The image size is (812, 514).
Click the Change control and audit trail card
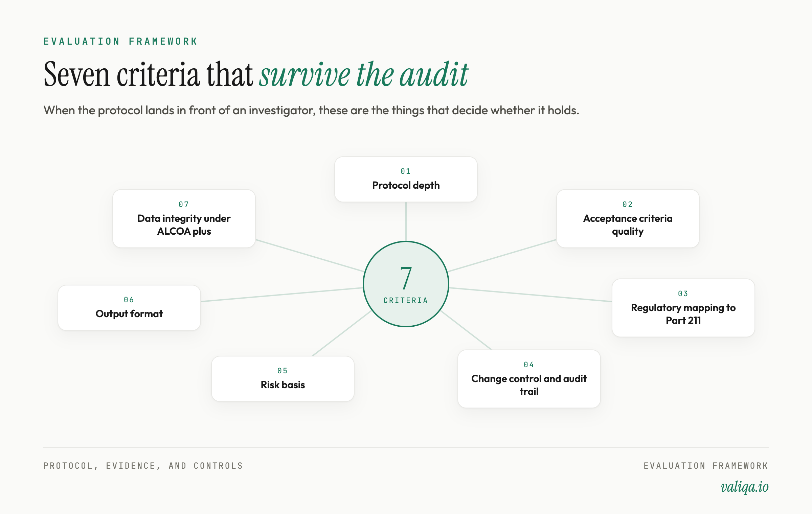point(529,379)
